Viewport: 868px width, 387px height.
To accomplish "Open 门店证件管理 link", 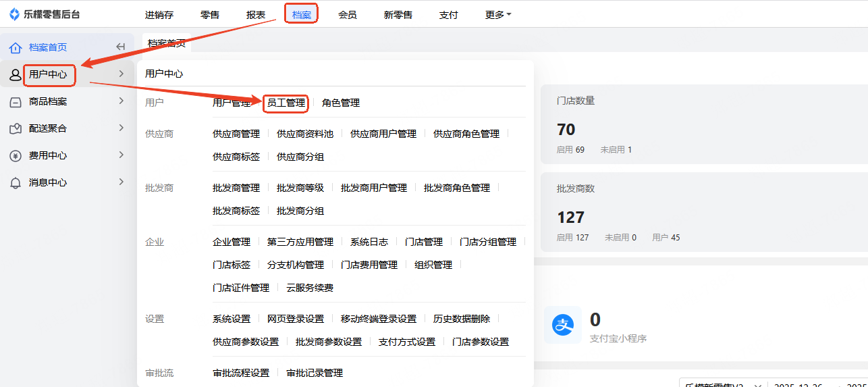I will click(x=241, y=288).
